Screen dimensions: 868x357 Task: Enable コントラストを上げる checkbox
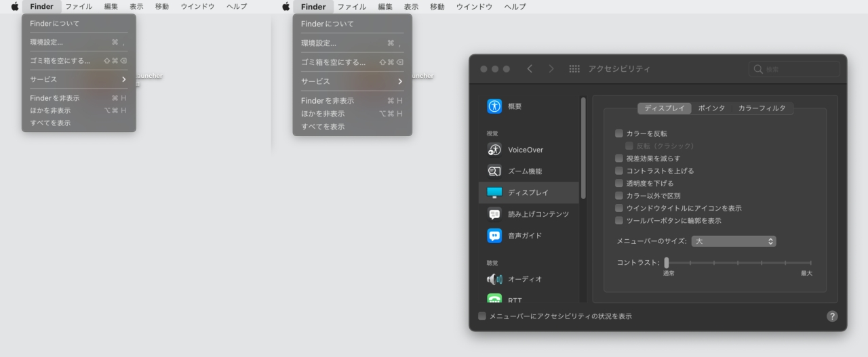(x=618, y=171)
